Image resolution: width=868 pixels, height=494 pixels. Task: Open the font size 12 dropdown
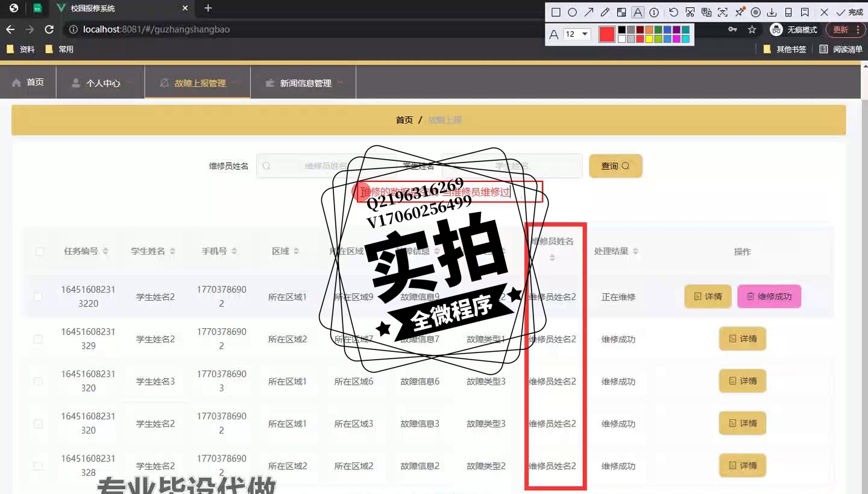coord(577,34)
